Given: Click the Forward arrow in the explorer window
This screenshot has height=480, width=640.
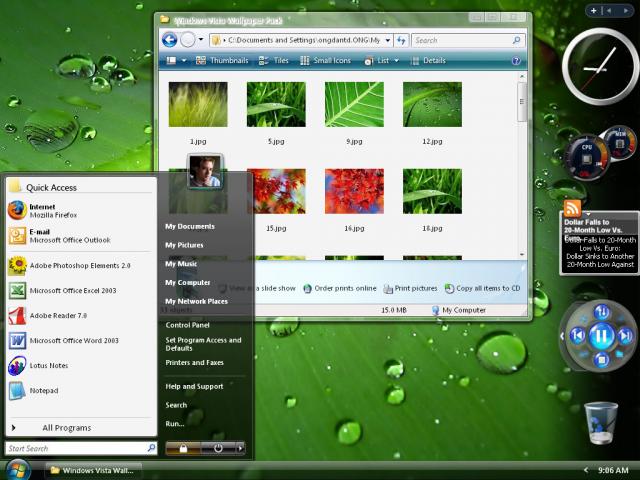Looking at the screenshot, I should (x=188, y=40).
